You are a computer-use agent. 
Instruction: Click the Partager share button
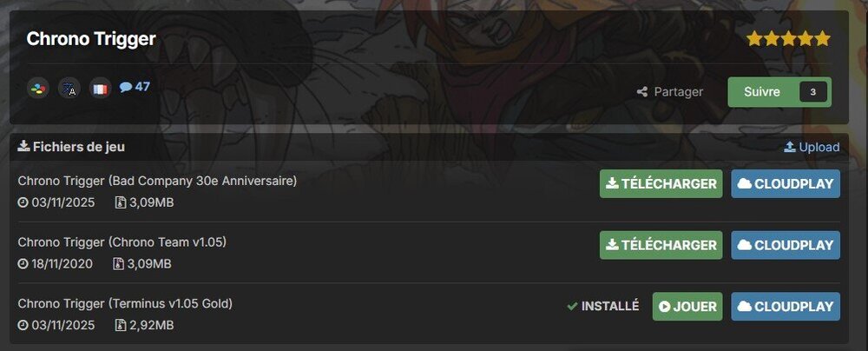click(x=670, y=92)
